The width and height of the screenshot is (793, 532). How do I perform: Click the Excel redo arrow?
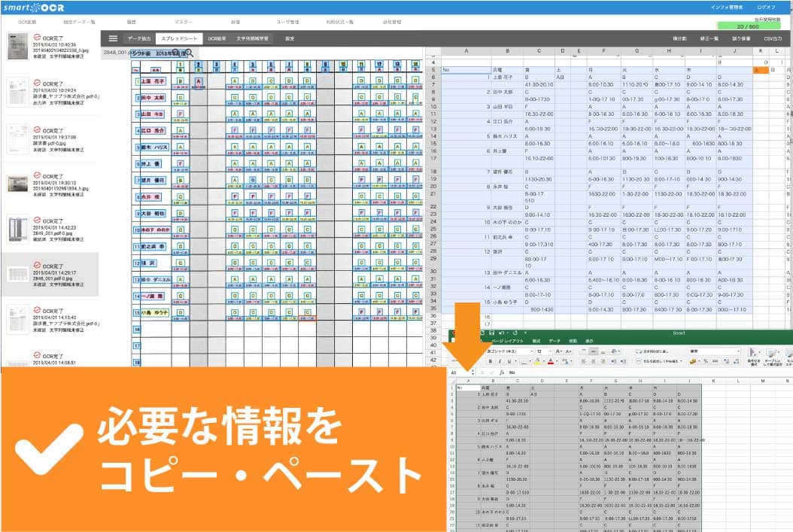[515, 333]
